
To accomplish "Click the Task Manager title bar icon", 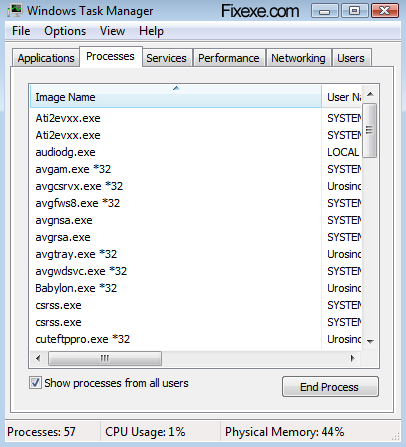I will point(14,11).
